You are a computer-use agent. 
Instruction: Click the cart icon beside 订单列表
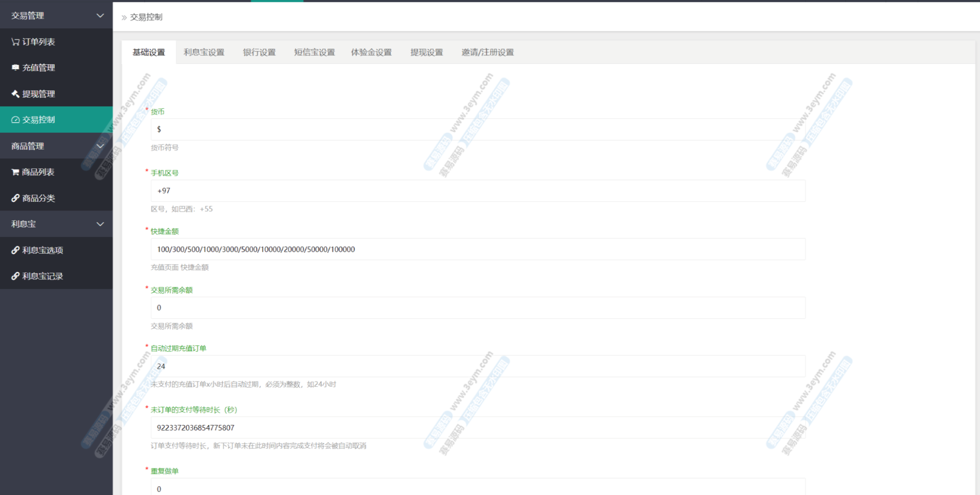pyautogui.click(x=15, y=42)
